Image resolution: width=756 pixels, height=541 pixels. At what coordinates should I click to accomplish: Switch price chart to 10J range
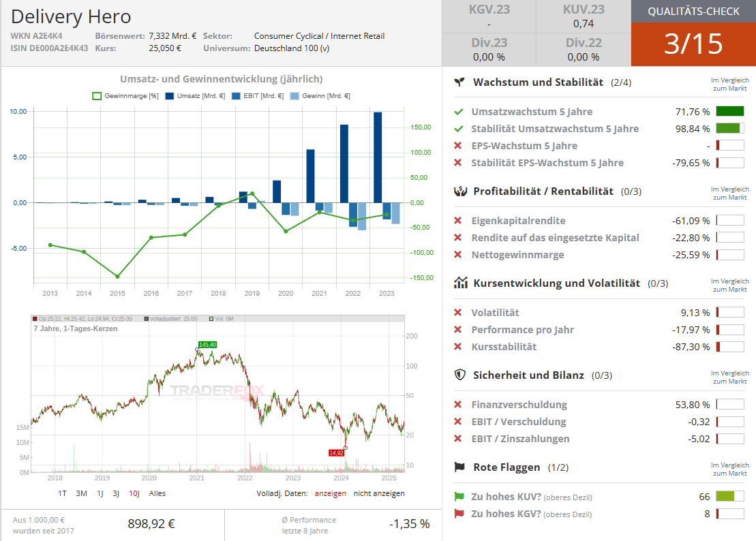134,493
